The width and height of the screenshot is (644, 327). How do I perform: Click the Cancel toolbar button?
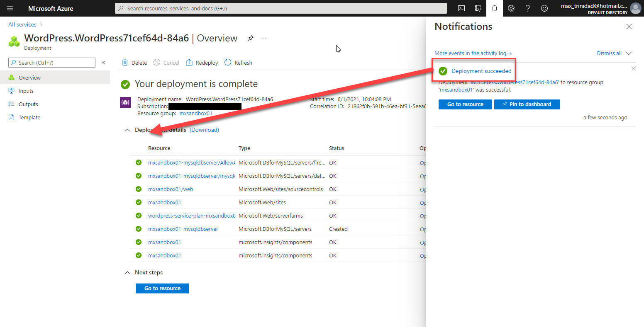click(166, 63)
